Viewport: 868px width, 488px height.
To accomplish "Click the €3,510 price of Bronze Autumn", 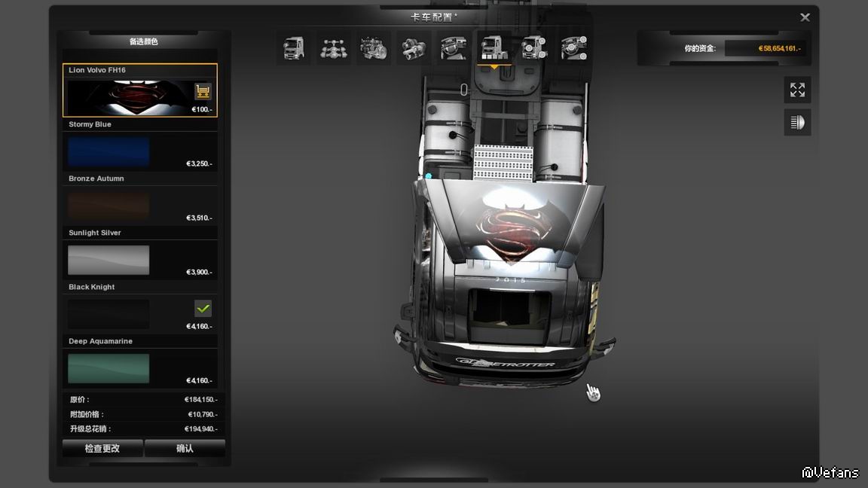I will pos(199,218).
